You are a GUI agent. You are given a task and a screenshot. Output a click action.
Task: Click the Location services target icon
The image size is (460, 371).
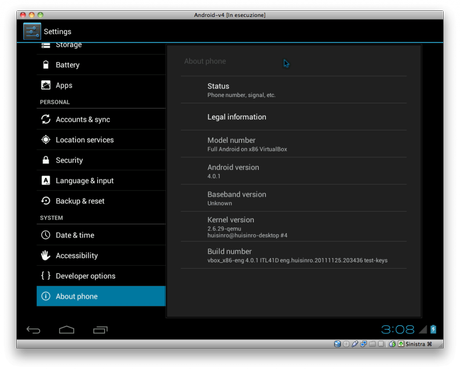pos(46,140)
